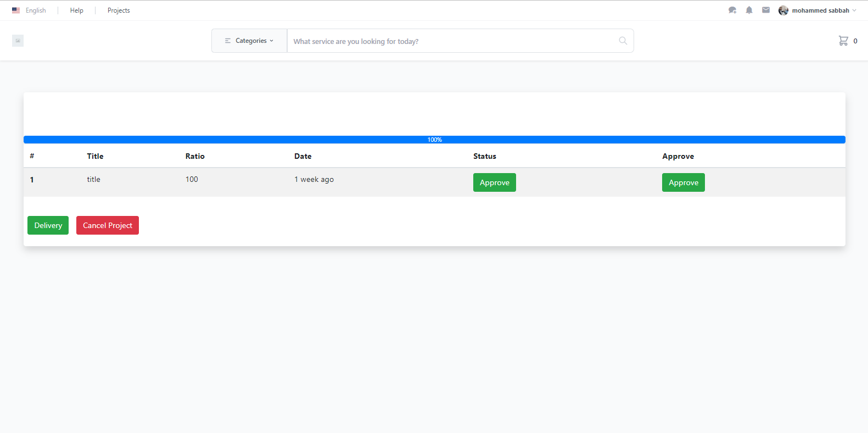Open the English language selector

tap(36, 10)
